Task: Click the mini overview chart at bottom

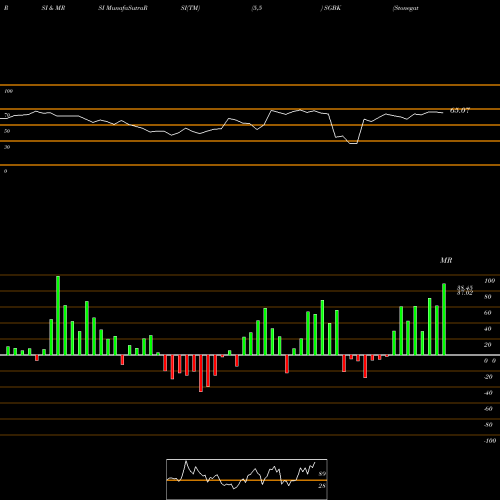Action: pos(247,479)
